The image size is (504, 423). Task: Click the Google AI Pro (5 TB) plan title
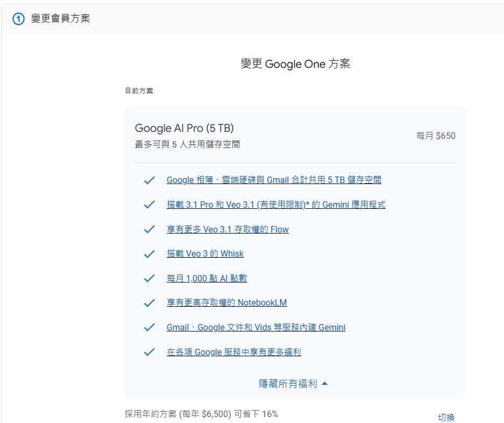coord(184,128)
